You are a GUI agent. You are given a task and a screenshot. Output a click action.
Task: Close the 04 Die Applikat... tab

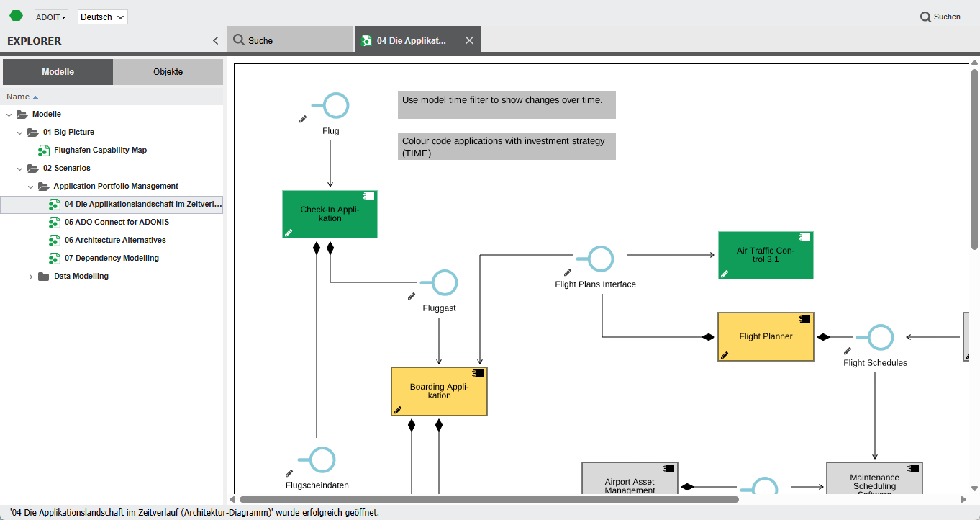click(x=469, y=40)
